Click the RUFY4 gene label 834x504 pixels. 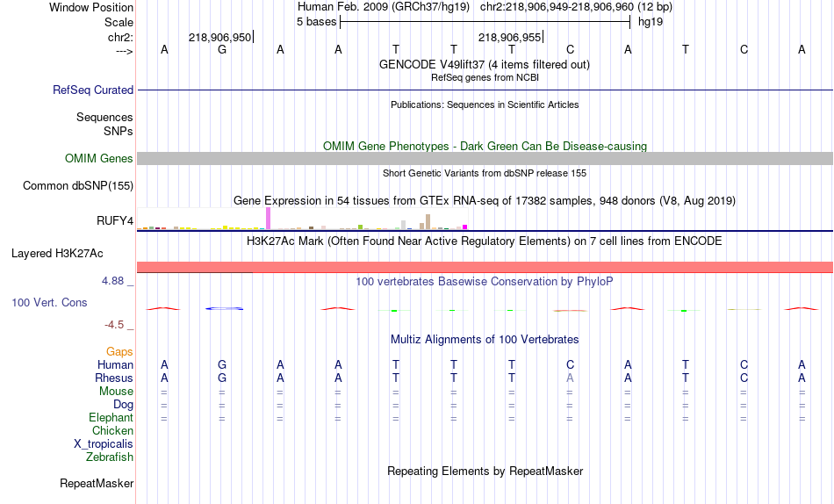(x=115, y=221)
